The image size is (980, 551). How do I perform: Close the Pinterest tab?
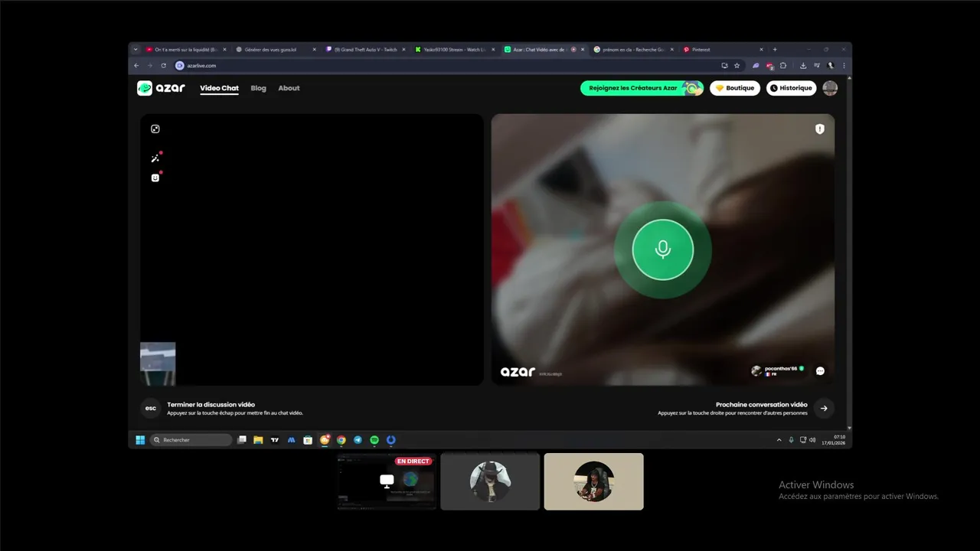click(x=762, y=49)
